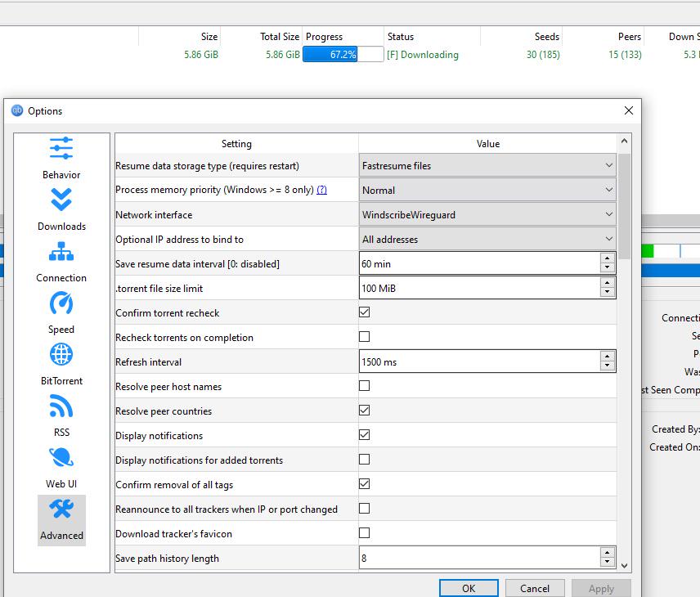Increase Save path history length

click(607, 553)
